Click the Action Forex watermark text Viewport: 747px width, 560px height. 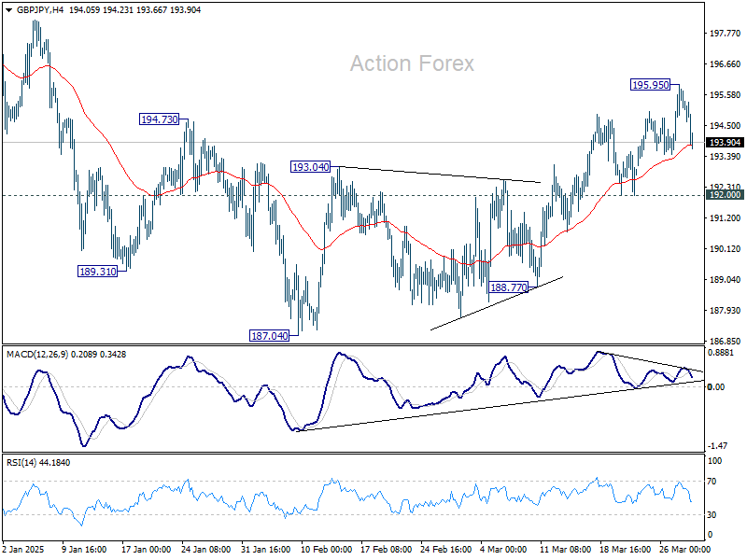pos(412,63)
